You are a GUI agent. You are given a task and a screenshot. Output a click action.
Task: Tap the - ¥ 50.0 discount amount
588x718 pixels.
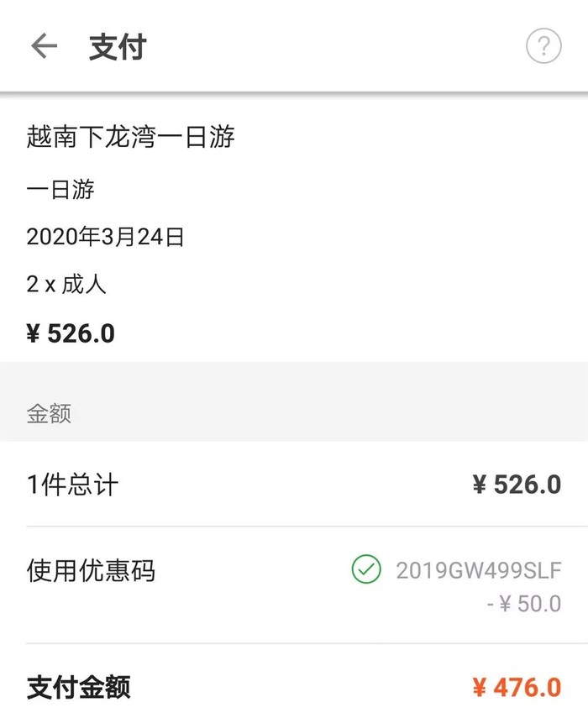(x=523, y=604)
